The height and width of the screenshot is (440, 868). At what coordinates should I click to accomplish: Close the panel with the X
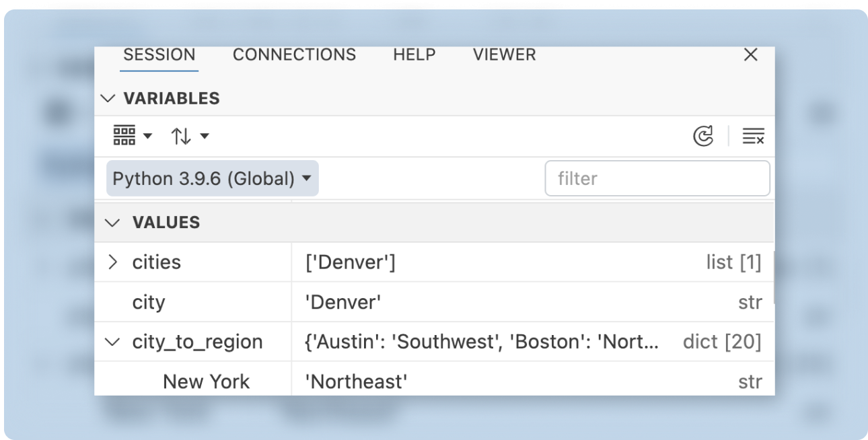[751, 55]
